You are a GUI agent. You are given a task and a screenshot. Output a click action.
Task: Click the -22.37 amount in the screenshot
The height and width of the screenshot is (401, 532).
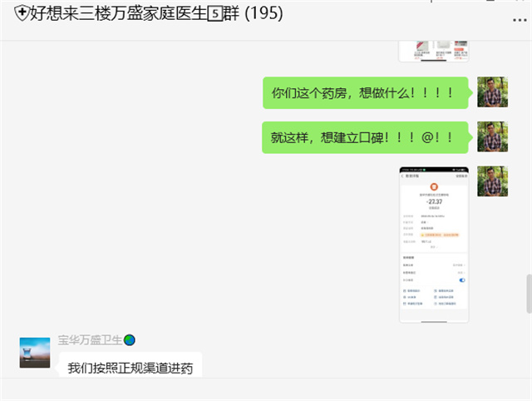[x=433, y=200]
